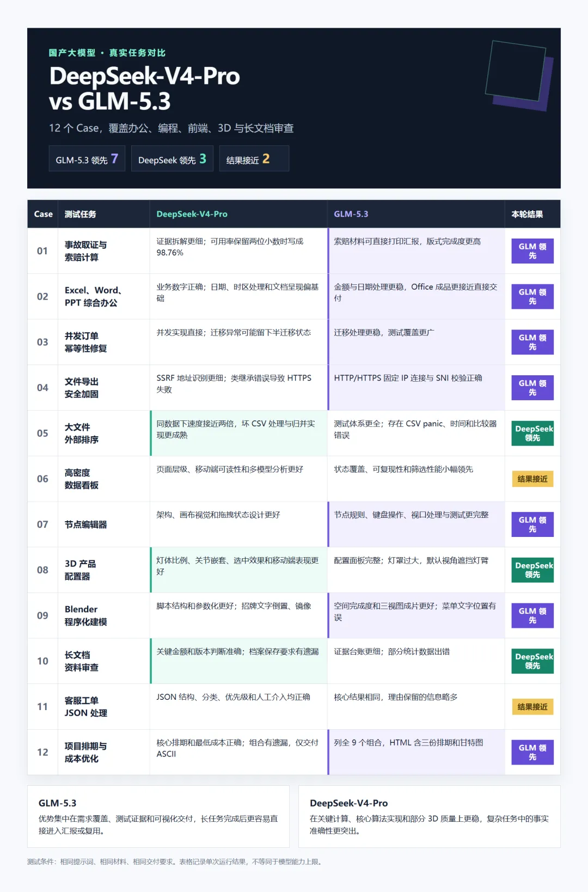
Task: Click the 'GLM 领先' badge in row 02
Action: 532,297
